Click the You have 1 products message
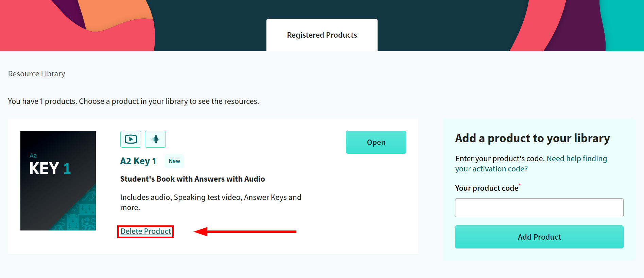 click(x=133, y=101)
